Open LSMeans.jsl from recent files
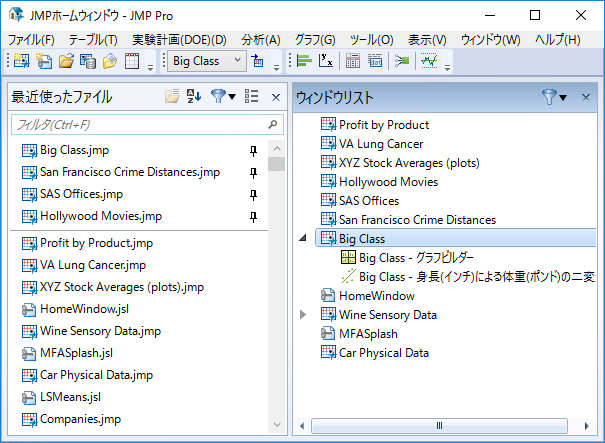Image resolution: width=605 pixels, height=443 pixels. (61, 397)
